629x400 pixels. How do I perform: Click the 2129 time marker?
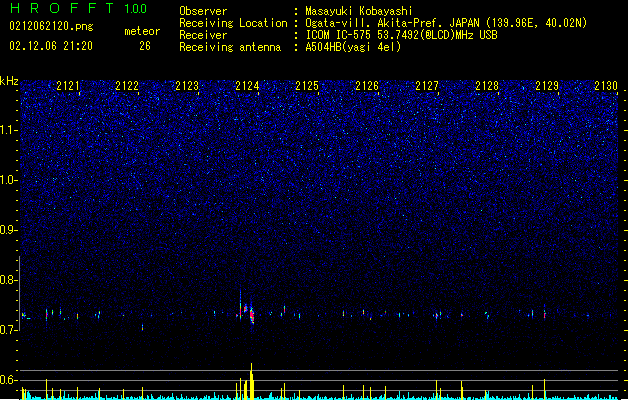click(x=547, y=86)
